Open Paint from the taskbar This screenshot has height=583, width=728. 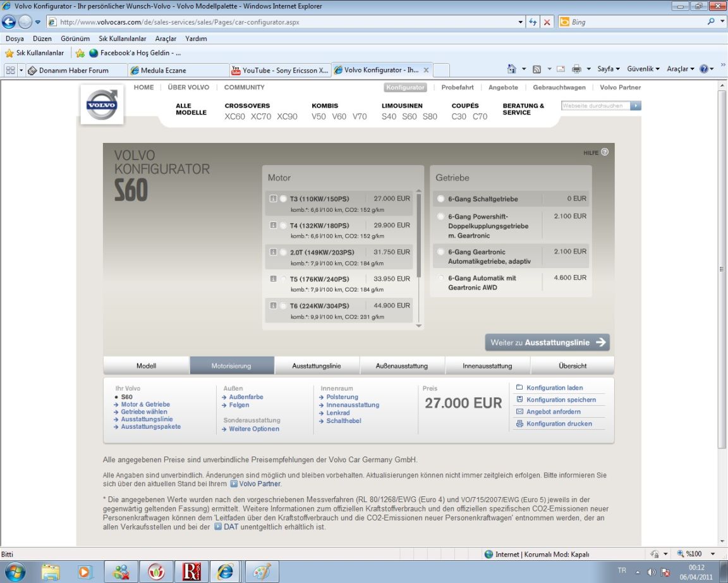262,572
